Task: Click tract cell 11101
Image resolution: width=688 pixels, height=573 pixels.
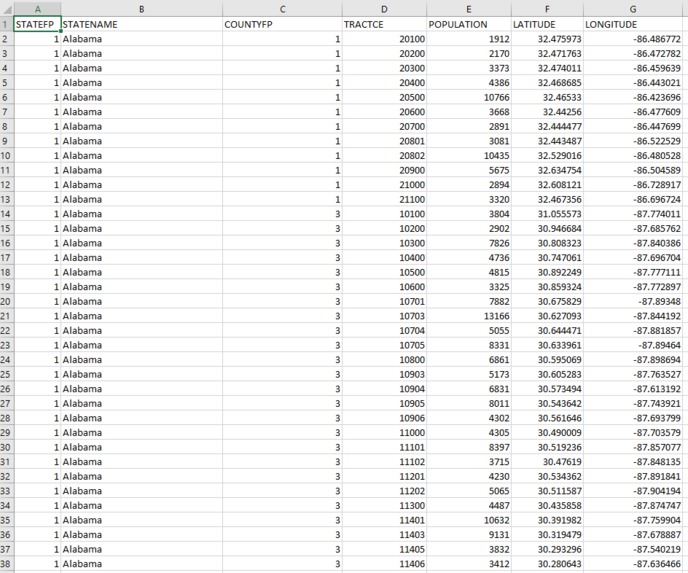Action: [x=384, y=447]
